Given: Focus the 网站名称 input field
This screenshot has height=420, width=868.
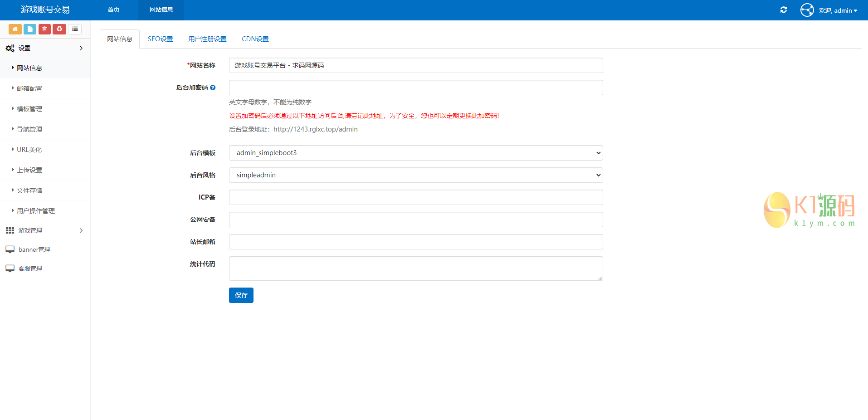Looking at the screenshot, I should pyautogui.click(x=416, y=65).
